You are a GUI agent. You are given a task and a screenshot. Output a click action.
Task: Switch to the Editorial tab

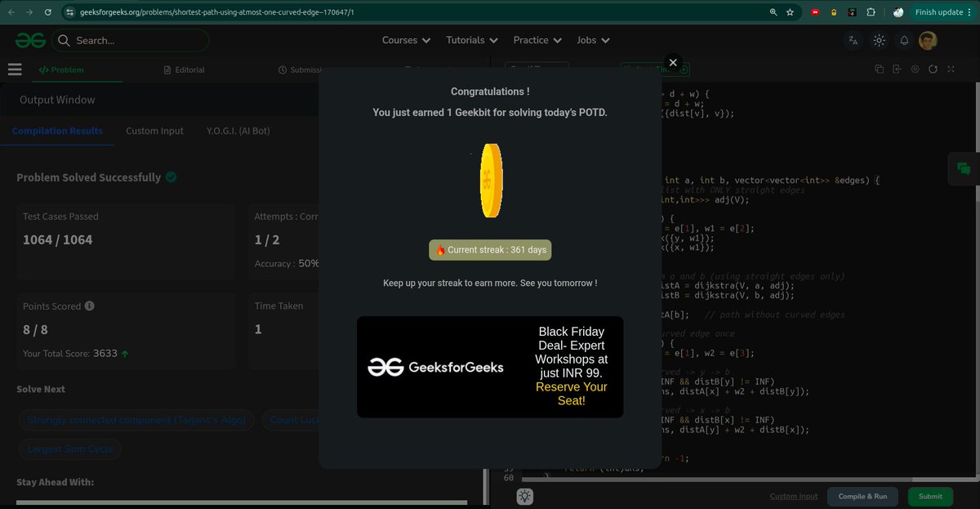(x=185, y=69)
